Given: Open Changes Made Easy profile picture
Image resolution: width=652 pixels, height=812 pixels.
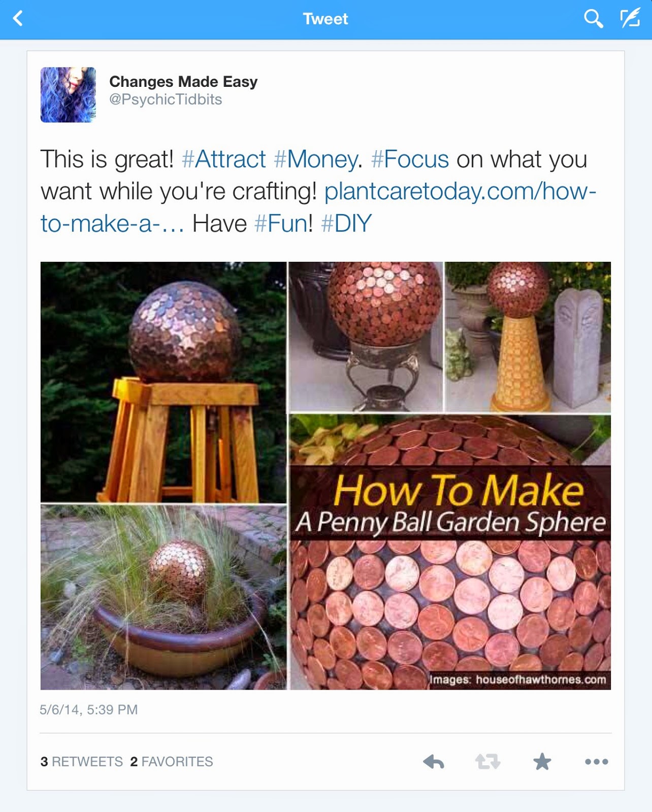Looking at the screenshot, I should (68, 95).
